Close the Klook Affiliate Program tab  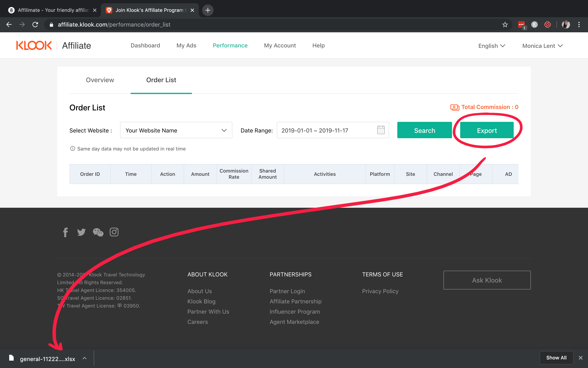tap(192, 10)
